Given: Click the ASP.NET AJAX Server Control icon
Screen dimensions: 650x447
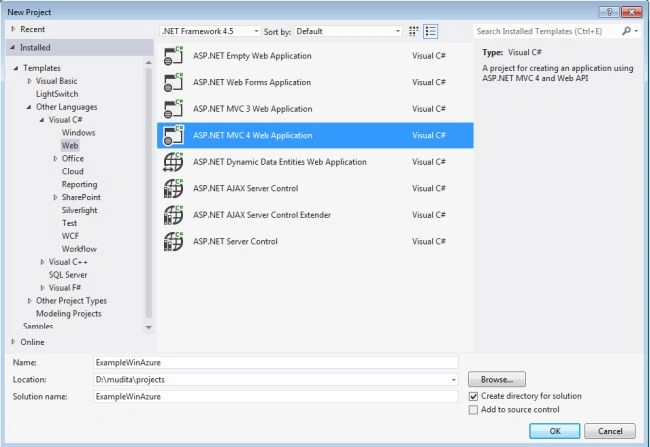Looking at the screenshot, I should coord(173,189).
